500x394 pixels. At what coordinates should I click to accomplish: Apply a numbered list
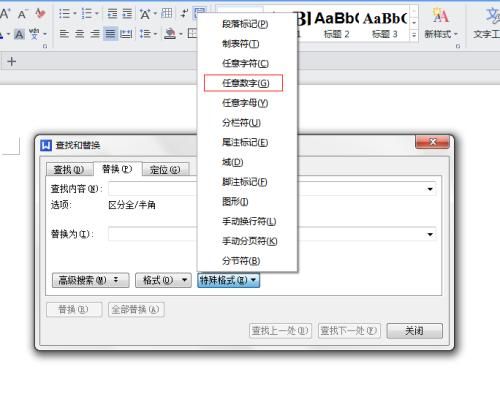87,14
